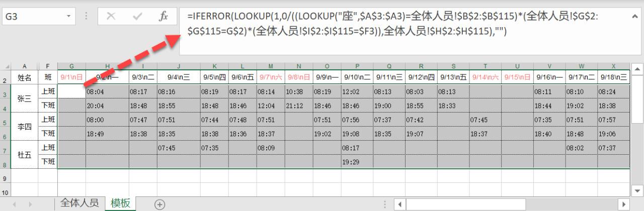Select 下班 cell in row 8
Screen dimensions: 644x211
pyautogui.click(x=48, y=162)
